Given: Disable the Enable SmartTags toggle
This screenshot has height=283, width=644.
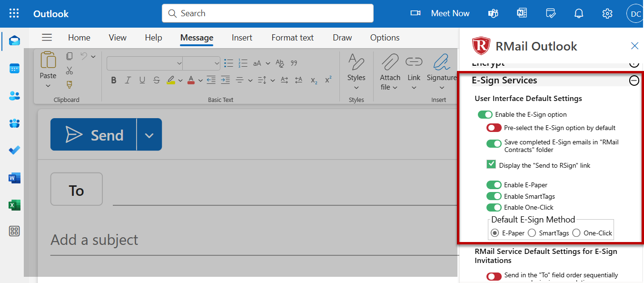Looking at the screenshot, I should point(494,196).
